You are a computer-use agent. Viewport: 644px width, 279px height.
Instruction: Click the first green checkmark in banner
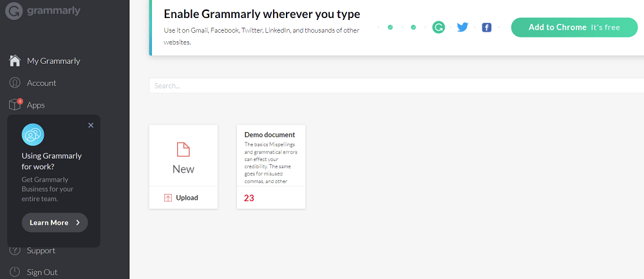[390, 28]
